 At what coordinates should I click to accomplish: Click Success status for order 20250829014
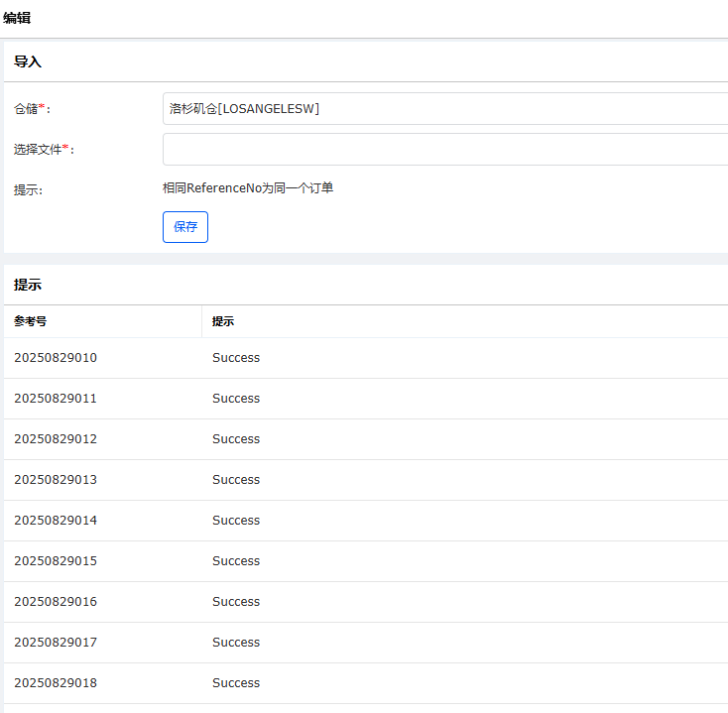236,521
